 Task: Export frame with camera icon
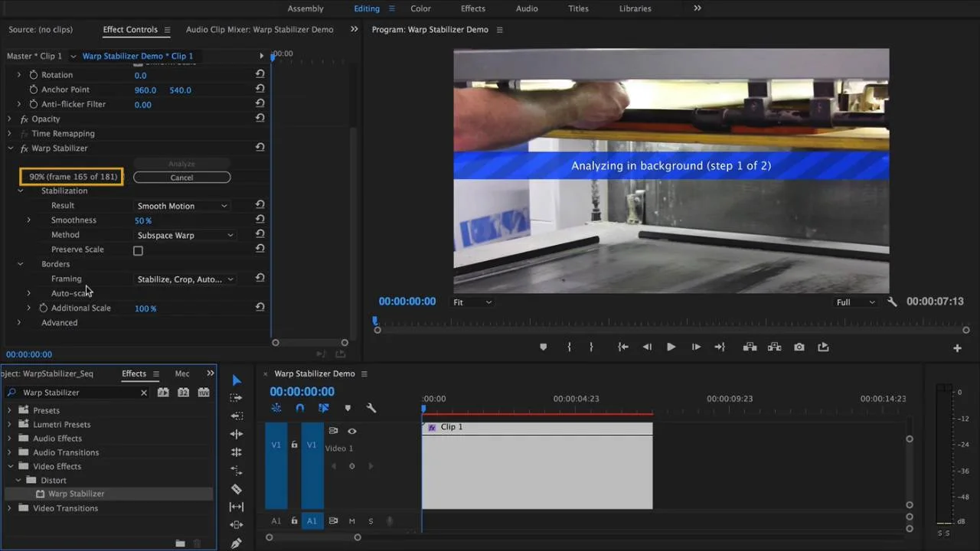tap(799, 347)
